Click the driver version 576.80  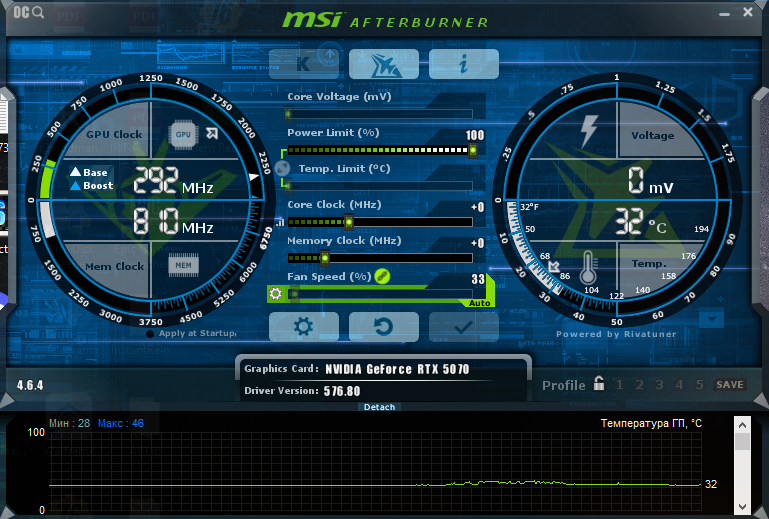tap(342, 391)
